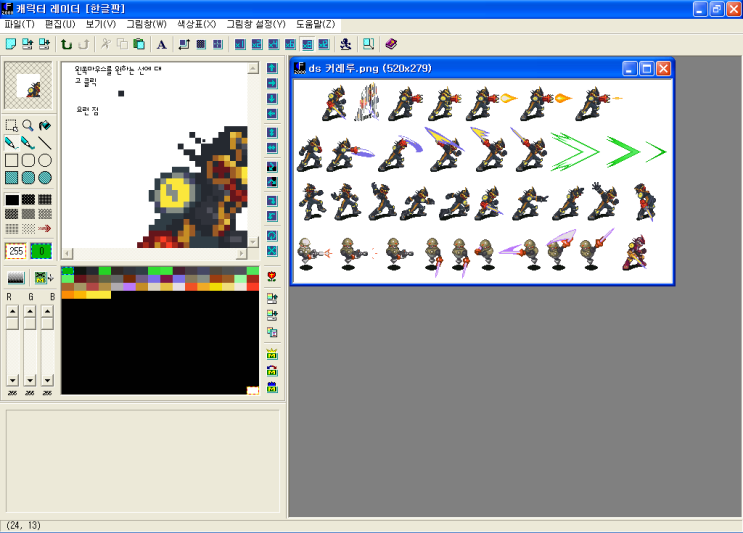Open the 색상표(X) menu
This screenshot has height=533, width=743.
[x=197, y=24]
